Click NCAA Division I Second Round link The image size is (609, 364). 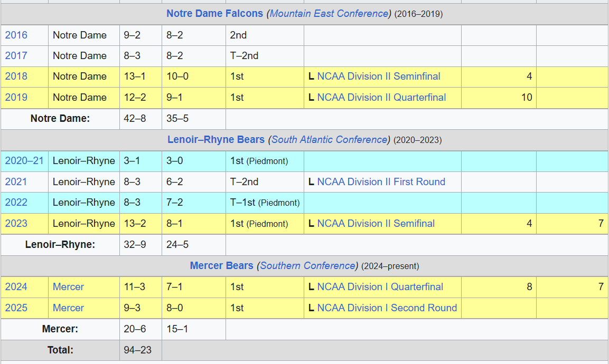(x=387, y=308)
